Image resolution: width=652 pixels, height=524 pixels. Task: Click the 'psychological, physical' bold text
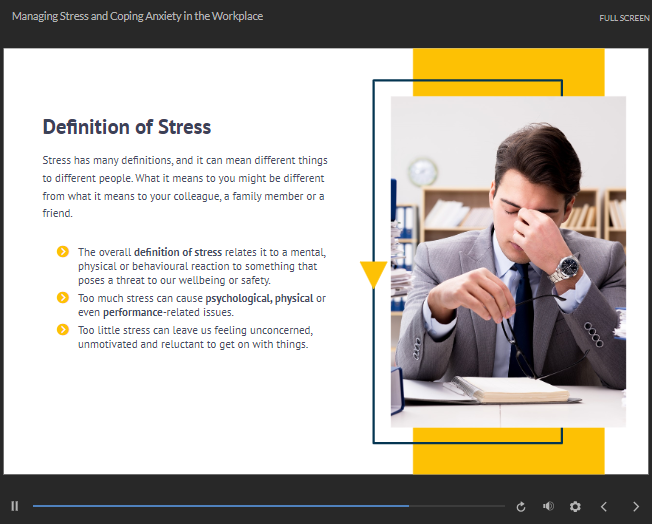(259, 298)
